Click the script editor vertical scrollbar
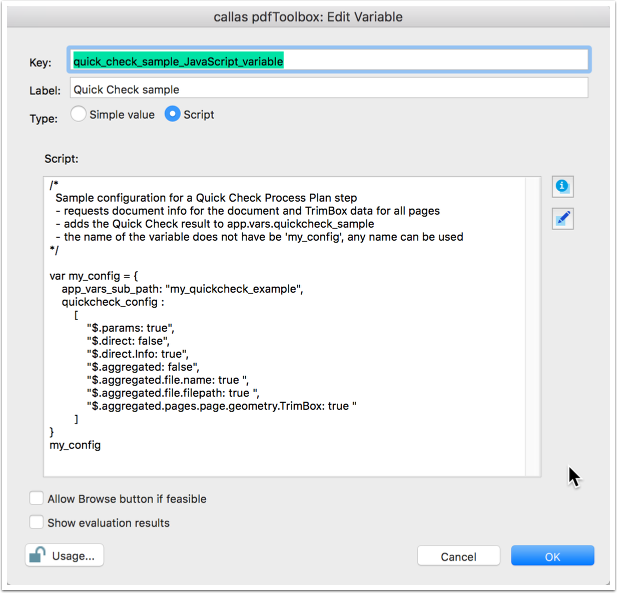617x593 pixels. coord(533,327)
